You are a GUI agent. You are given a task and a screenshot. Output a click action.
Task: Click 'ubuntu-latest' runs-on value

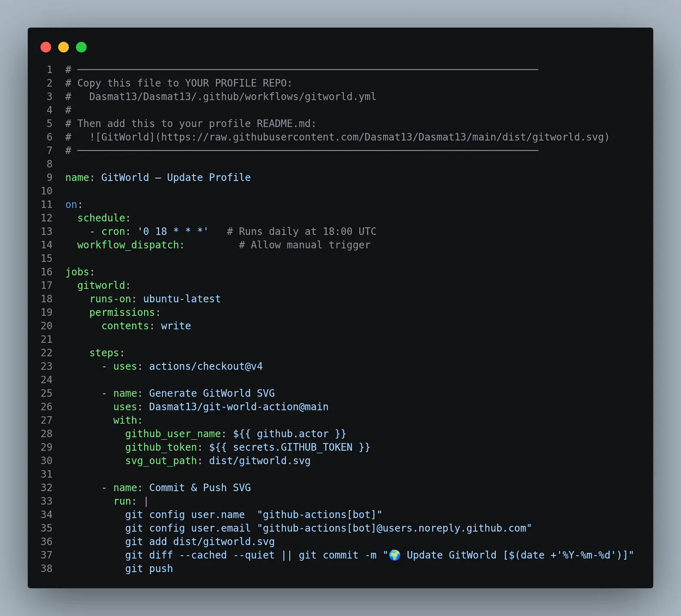coord(182,299)
